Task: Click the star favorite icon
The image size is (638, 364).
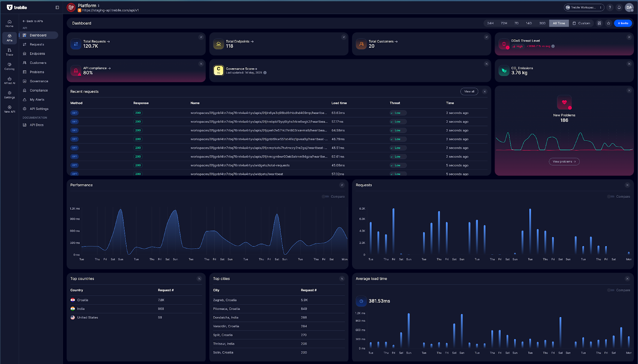Action: (608, 23)
